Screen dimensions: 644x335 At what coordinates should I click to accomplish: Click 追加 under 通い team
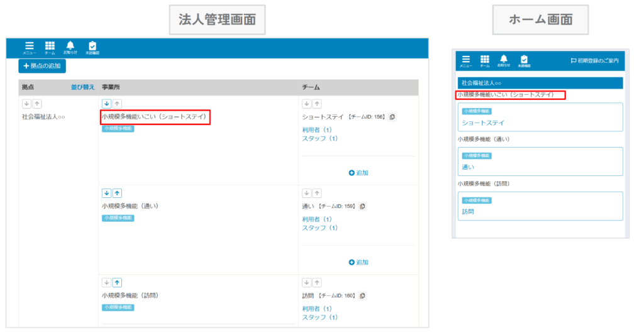[358, 262]
